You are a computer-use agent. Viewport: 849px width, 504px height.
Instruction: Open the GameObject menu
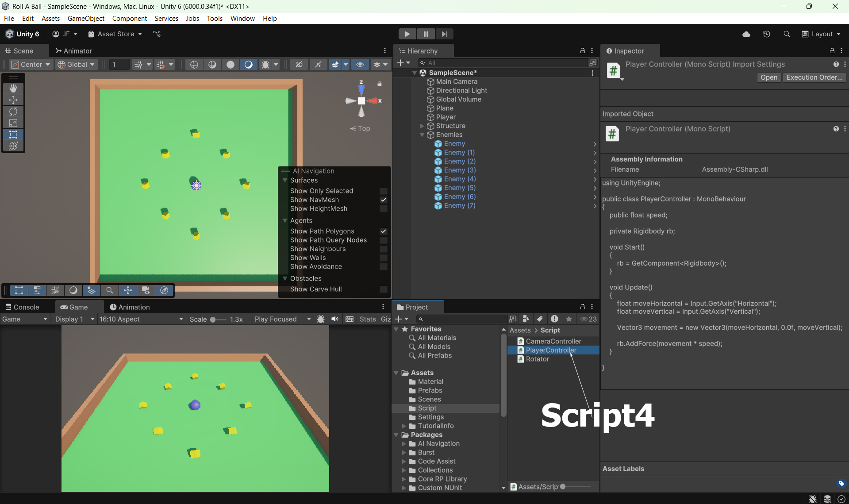coord(86,18)
